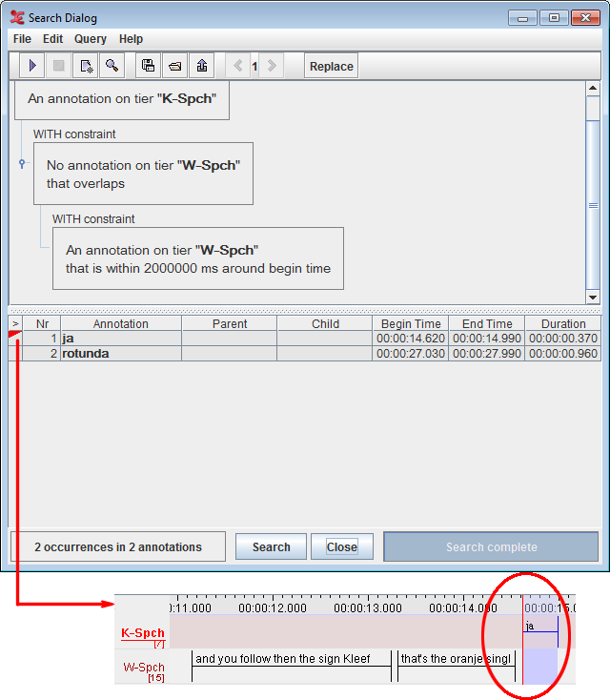
Task: Click duration 00:00:00.960 cell
Action: point(563,354)
